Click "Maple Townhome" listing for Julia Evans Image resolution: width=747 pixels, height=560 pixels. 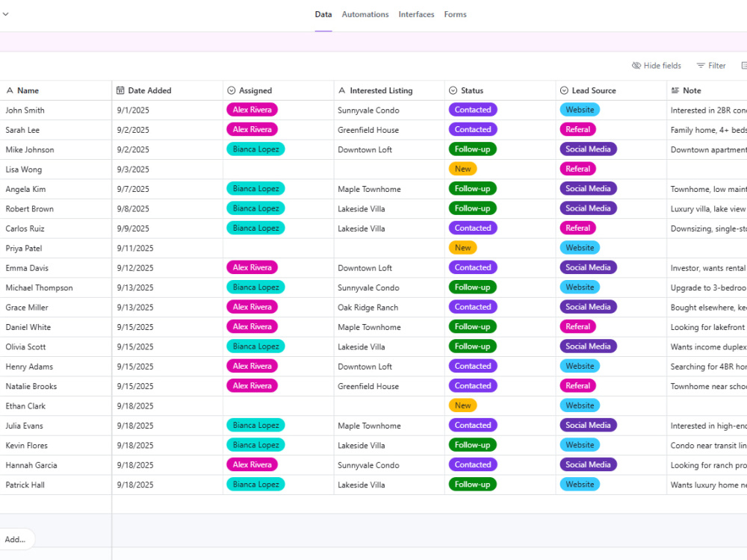click(x=369, y=426)
